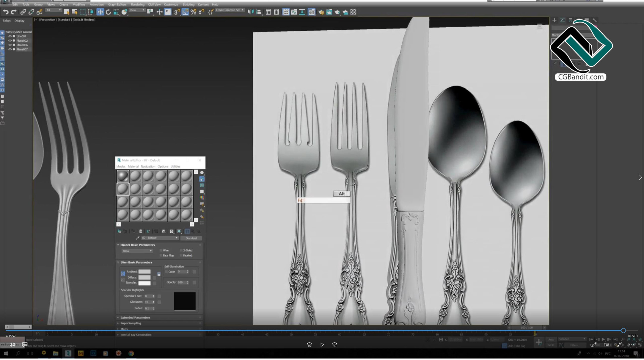The width and height of the screenshot is (644, 360).
Task: Toggle the Backlight icon in Material Editor
Action: click(202, 179)
